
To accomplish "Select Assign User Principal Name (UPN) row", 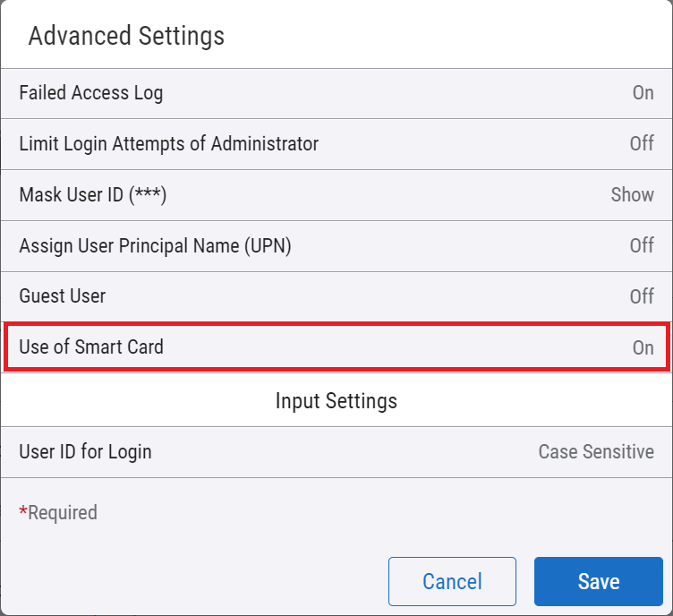I will point(155,246).
